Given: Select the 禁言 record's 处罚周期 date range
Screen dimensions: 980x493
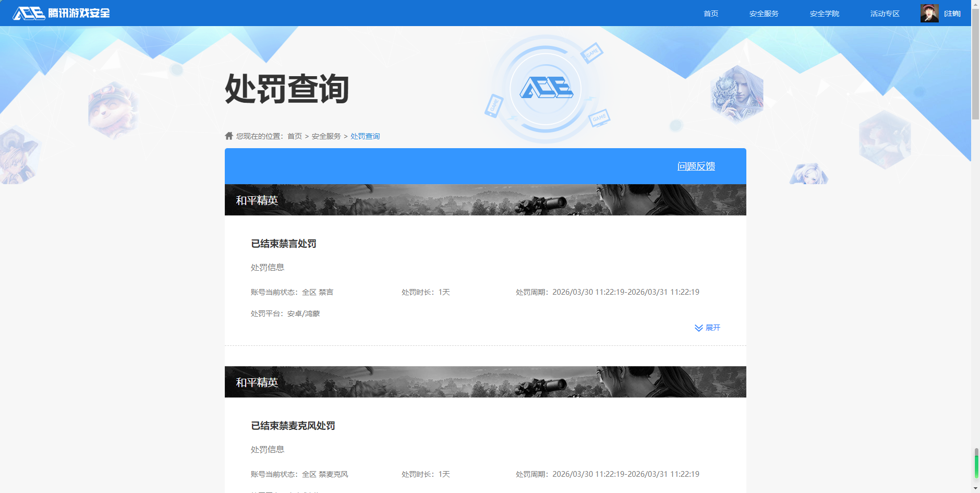Looking at the screenshot, I should (x=608, y=292).
